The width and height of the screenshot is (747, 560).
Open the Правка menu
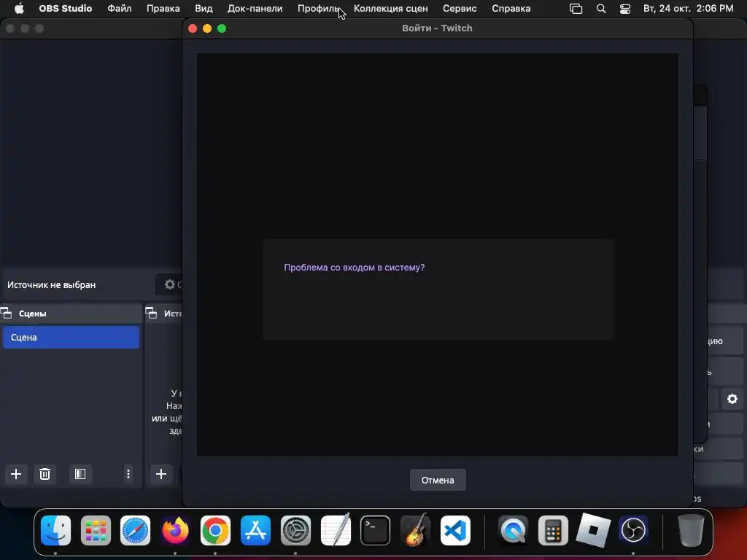163,9
